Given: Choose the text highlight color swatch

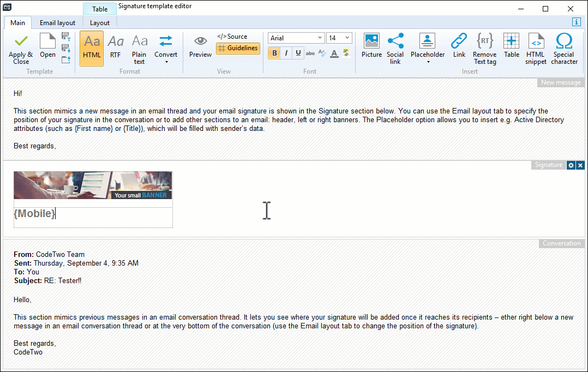Looking at the screenshot, I should [x=346, y=53].
